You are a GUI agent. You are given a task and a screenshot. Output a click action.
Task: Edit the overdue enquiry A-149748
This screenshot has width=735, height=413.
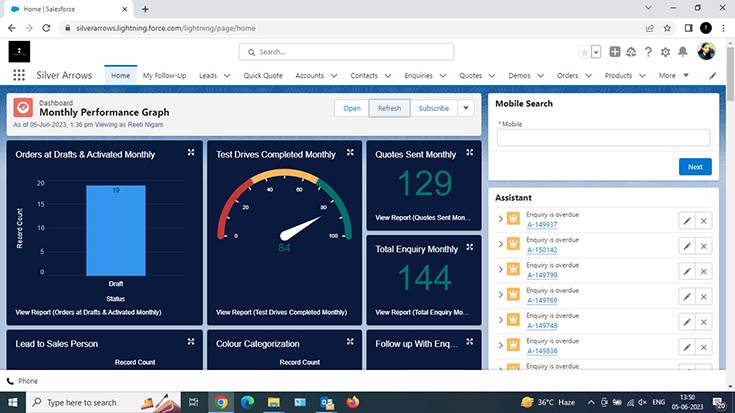pos(687,322)
